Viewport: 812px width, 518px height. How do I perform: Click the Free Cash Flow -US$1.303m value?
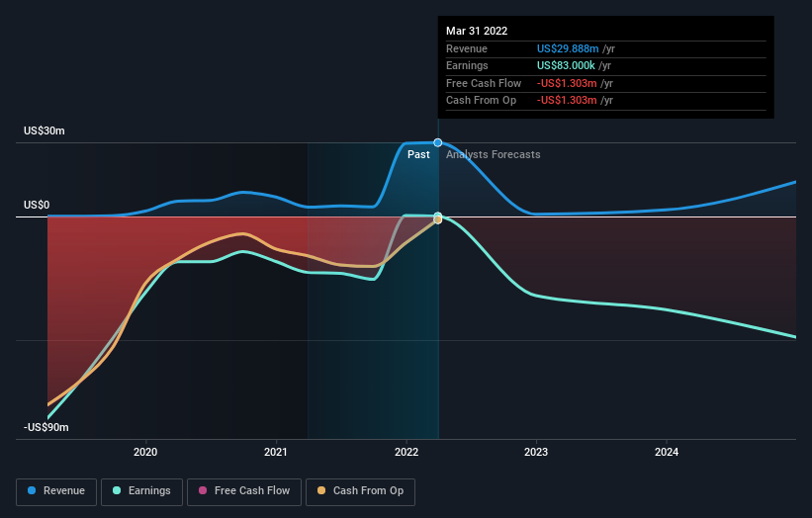coord(567,83)
